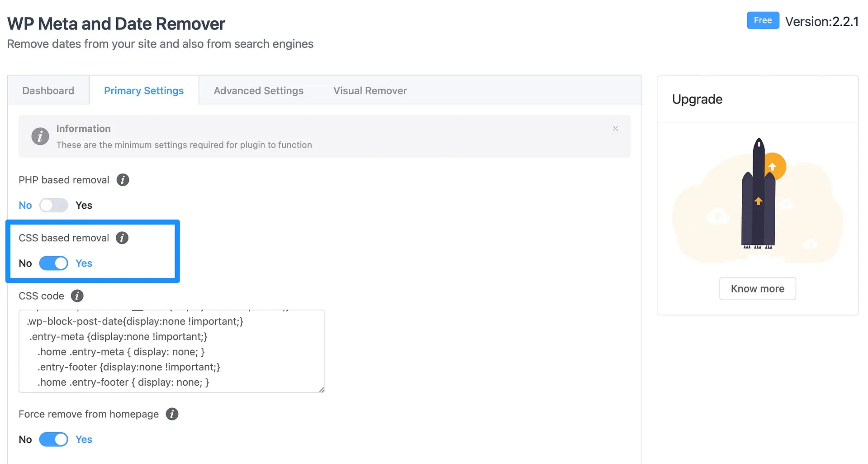Click the WP Meta and Date Remover heading
Image resolution: width=868 pixels, height=464 pixels.
point(116,23)
